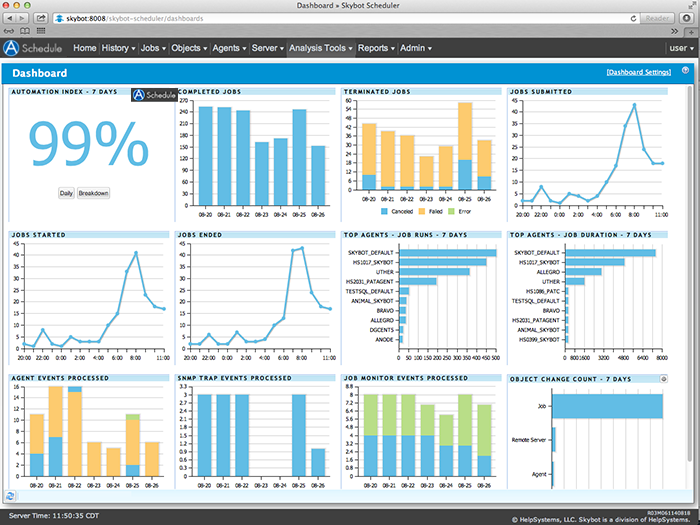Click the downloads icon in Safari toolbar

coord(687,18)
